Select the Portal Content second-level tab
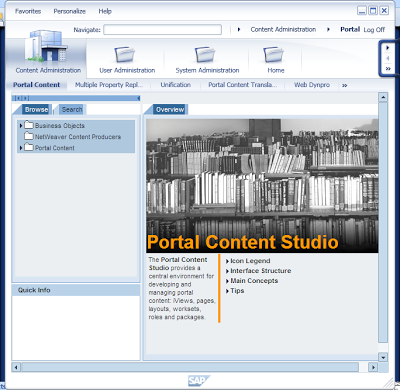 coord(37,85)
